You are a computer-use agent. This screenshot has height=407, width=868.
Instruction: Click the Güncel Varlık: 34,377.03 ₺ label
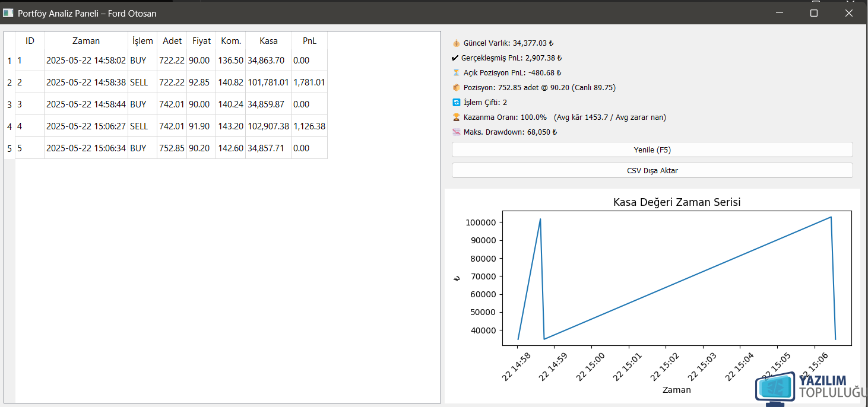pos(508,43)
